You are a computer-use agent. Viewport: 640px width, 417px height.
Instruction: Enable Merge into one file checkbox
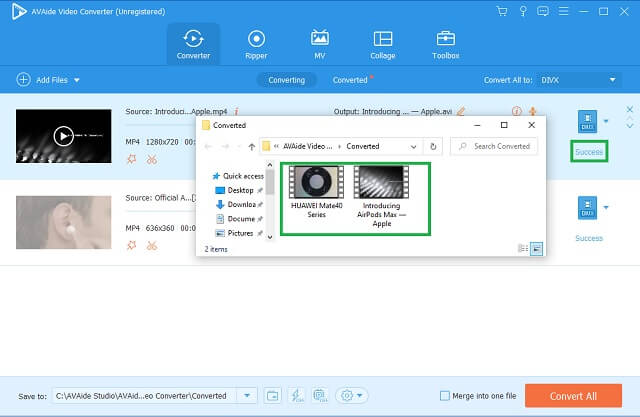coord(445,396)
